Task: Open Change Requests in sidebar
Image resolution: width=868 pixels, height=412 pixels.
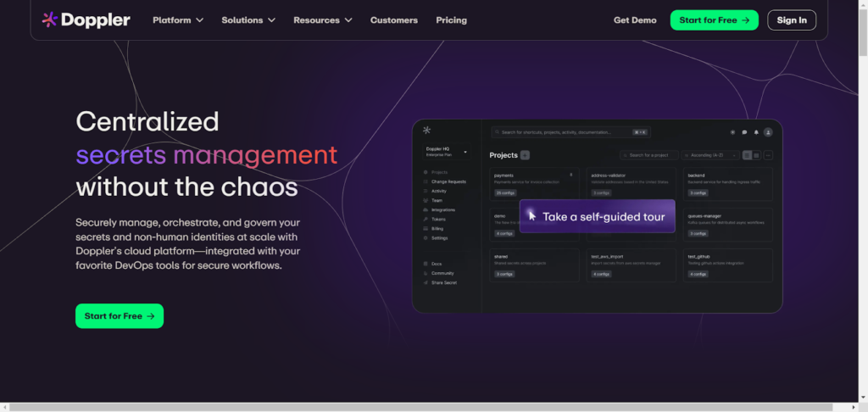Action: tap(444, 181)
